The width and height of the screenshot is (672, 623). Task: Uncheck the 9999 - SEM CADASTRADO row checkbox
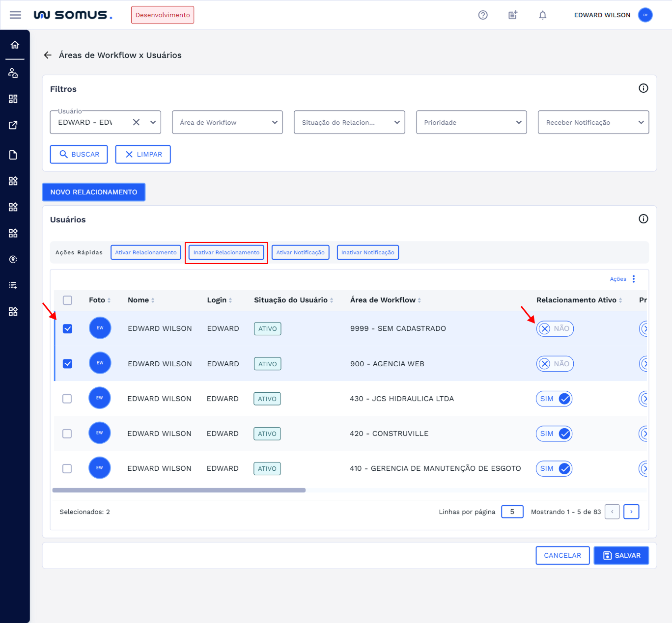[x=68, y=329]
